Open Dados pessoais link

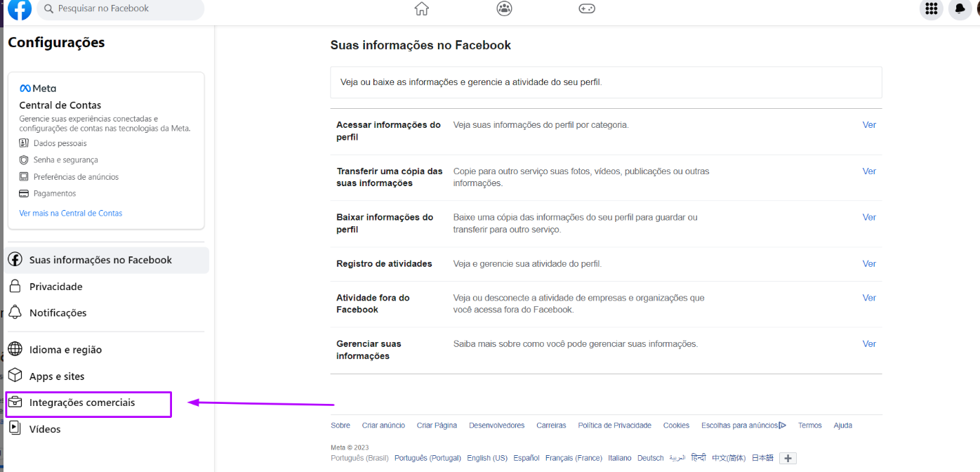pyautogui.click(x=60, y=143)
